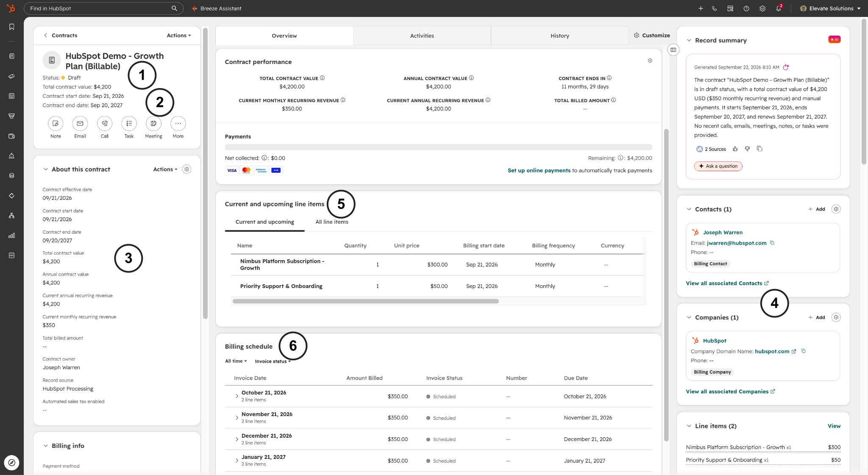Open the Elevate Solutions account menu
This screenshot has height=475, width=868.
(x=830, y=8)
